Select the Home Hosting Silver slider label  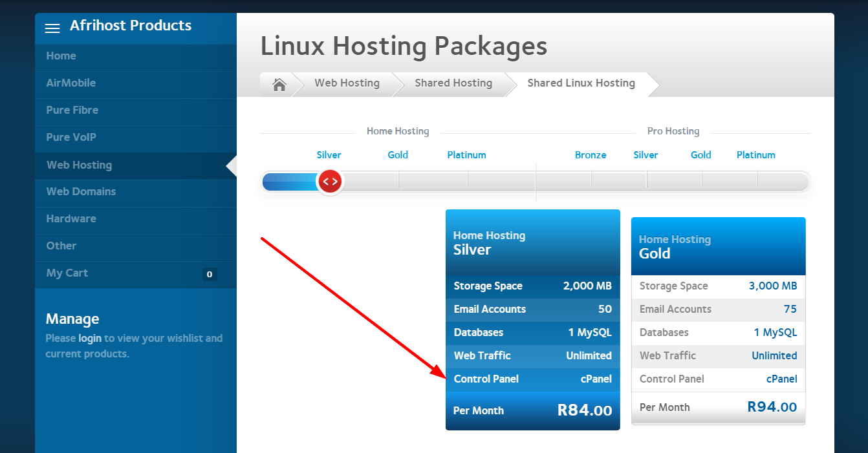(x=329, y=155)
